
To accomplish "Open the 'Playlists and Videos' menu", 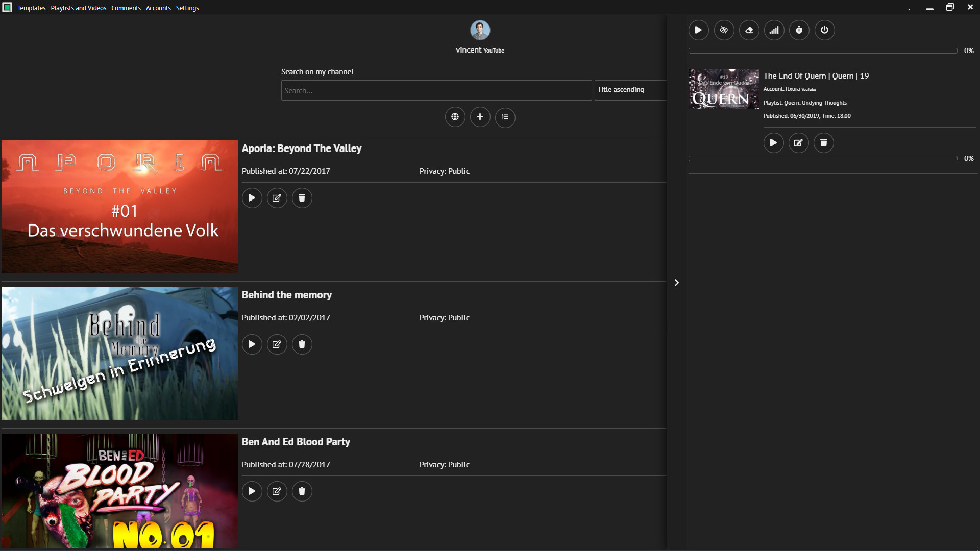I will pyautogui.click(x=78, y=8).
